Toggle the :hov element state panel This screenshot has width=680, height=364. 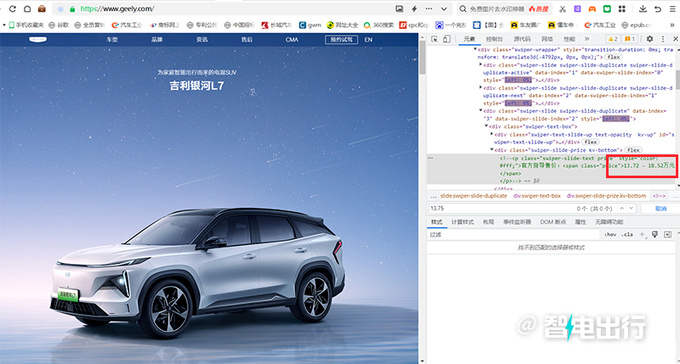tap(610, 235)
